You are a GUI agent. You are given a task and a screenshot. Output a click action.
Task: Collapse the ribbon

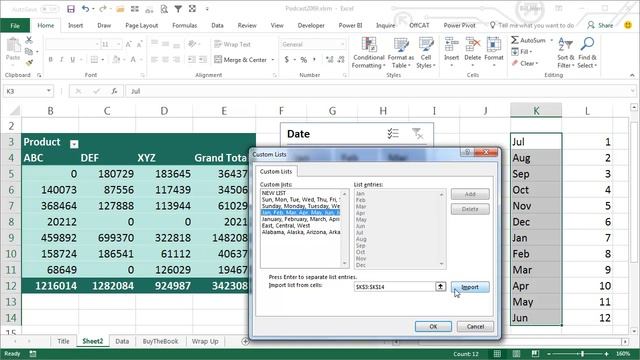tap(632, 75)
